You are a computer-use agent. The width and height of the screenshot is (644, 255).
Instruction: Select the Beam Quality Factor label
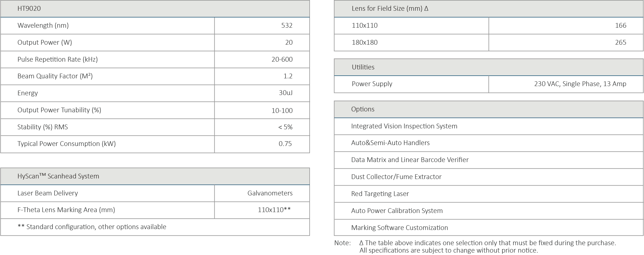pos(55,76)
